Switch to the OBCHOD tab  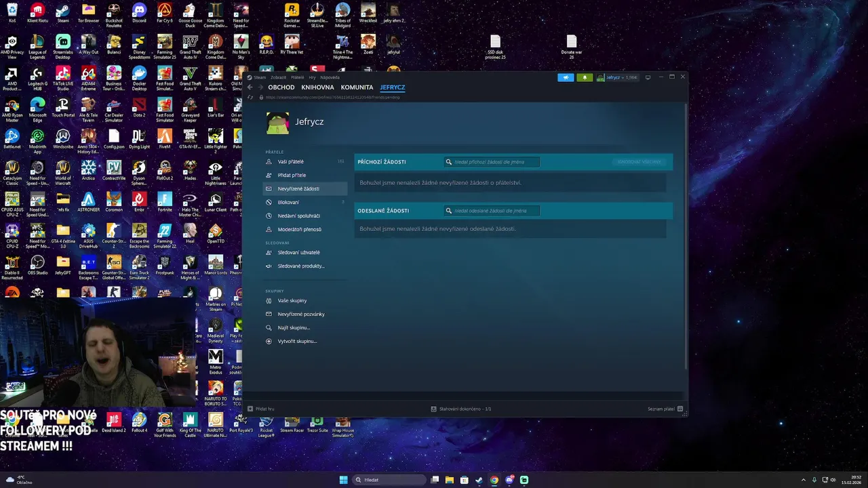pos(281,87)
